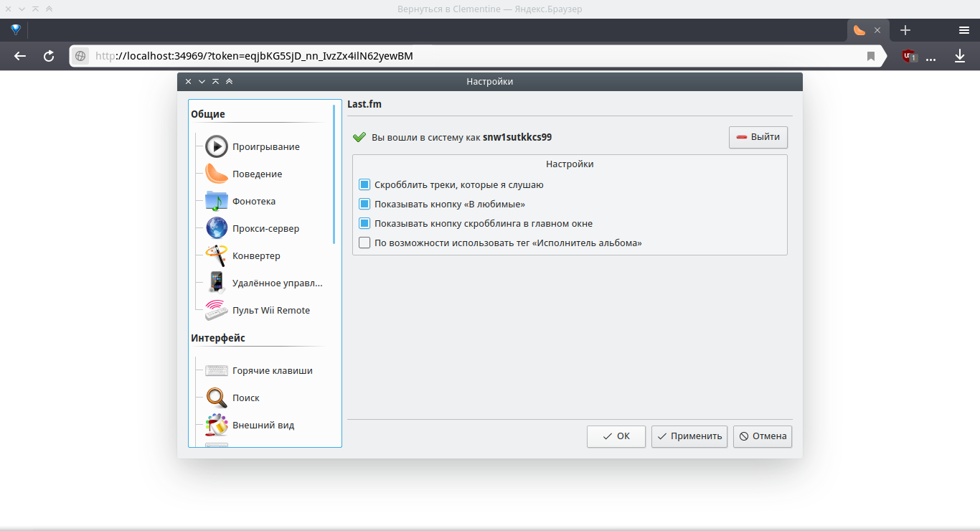Close the Настройки dialog window

[x=188, y=82]
